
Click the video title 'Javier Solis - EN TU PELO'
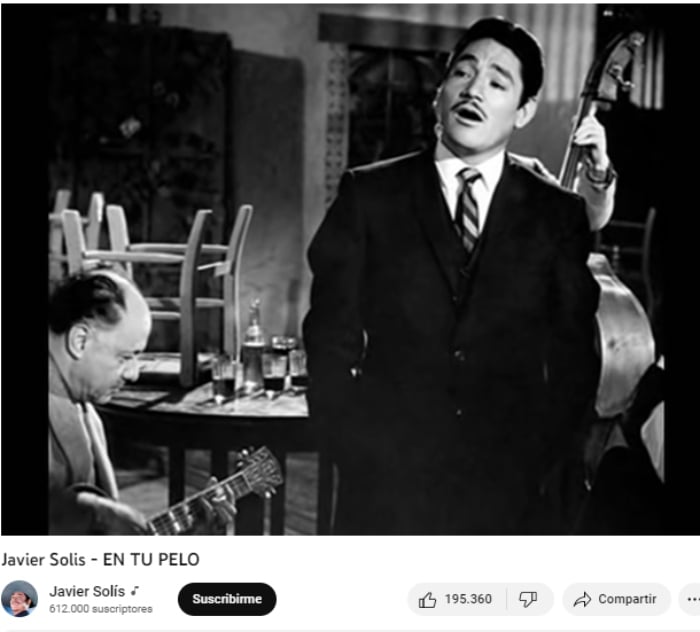100,559
